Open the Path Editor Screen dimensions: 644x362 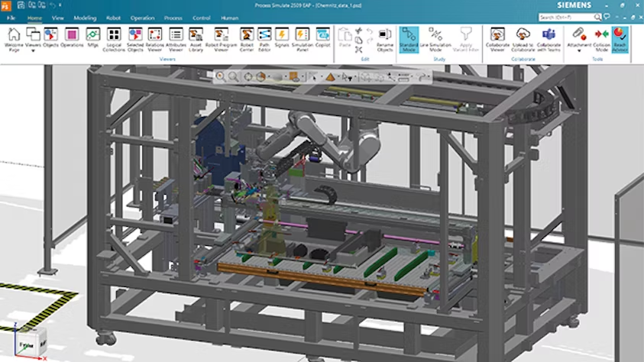264,38
